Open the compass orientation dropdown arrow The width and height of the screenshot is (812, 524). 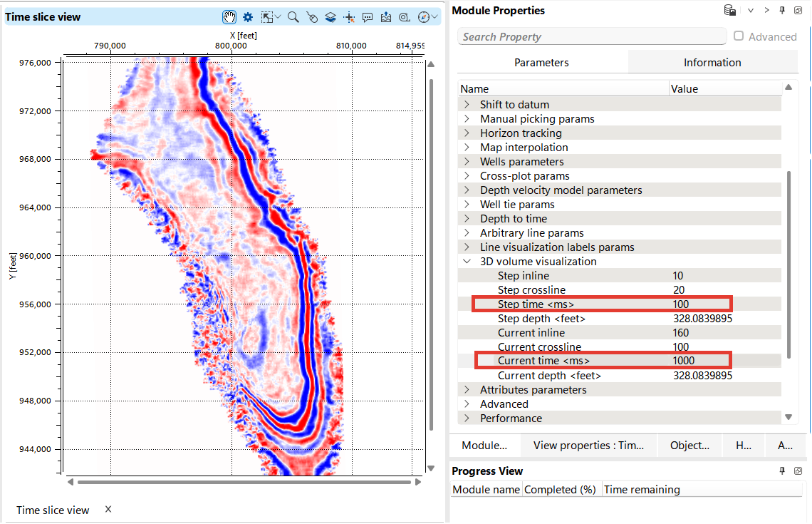pyautogui.click(x=434, y=16)
